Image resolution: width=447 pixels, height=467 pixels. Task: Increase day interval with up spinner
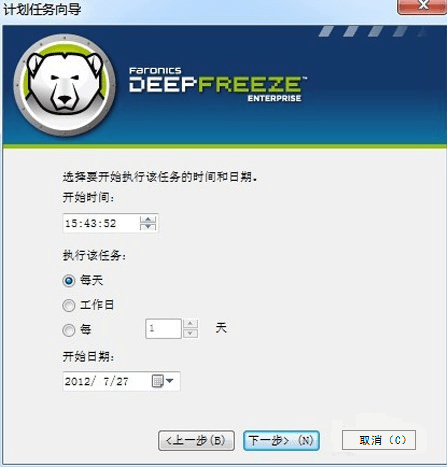[x=190, y=324]
